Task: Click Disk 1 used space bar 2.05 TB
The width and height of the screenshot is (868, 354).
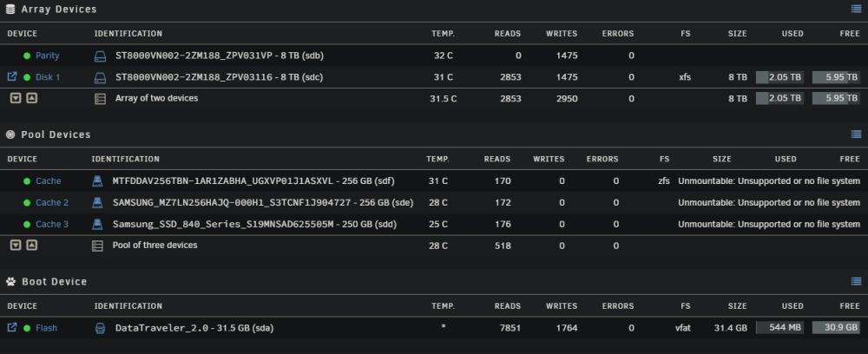Action: click(x=780, y=77)
